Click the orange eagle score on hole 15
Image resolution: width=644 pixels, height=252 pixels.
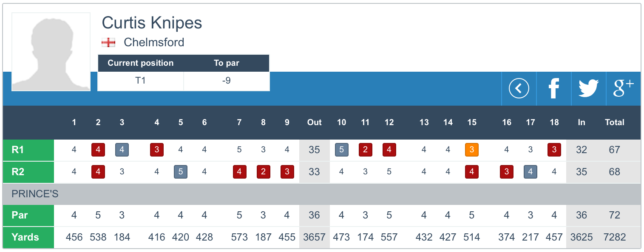[x=472, y=150]
